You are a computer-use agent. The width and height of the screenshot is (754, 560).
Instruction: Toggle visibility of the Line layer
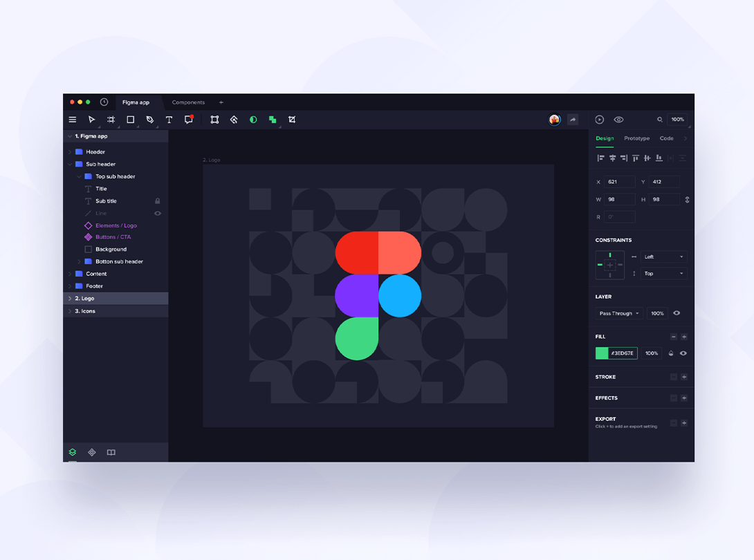click(x=158, y=214)
